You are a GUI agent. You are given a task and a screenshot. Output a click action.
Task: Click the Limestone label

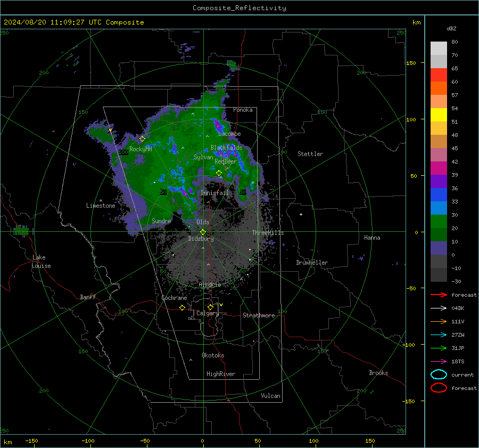101,206
